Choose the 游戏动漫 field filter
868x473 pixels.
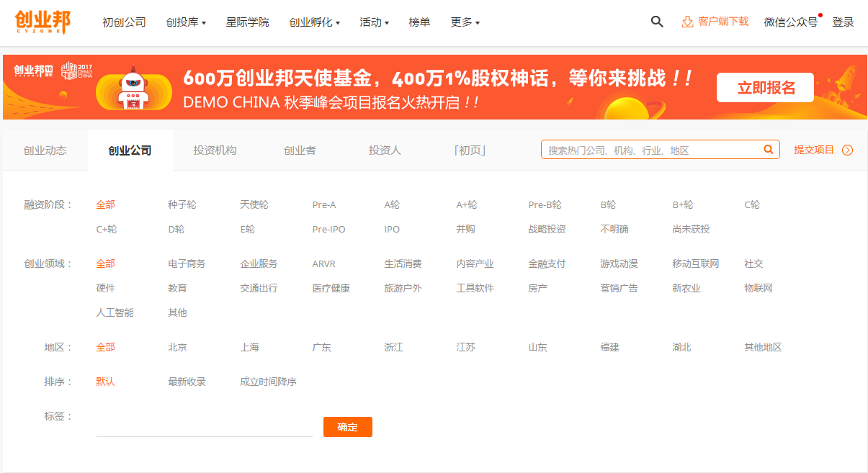pyautogui.click(x=619, y=263)
